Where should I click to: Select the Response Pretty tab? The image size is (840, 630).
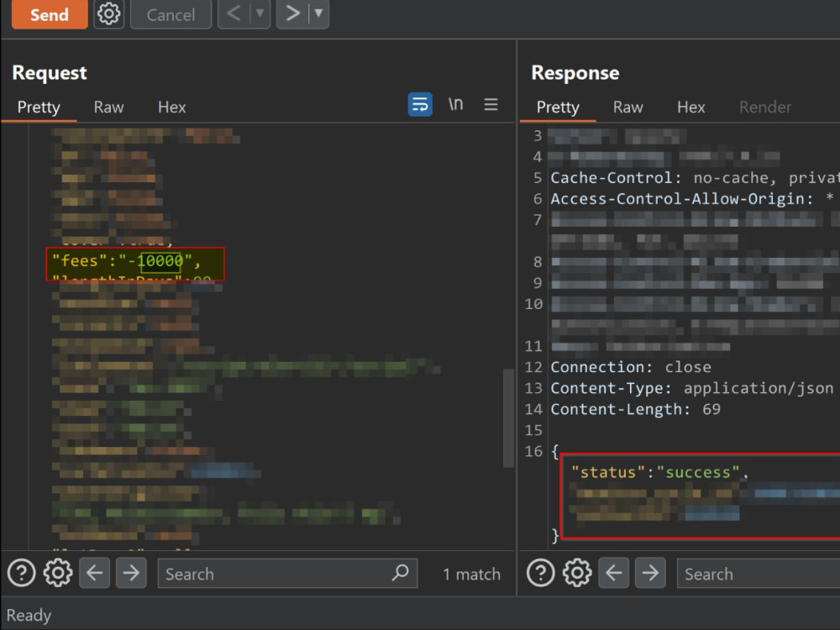point(558,108)
